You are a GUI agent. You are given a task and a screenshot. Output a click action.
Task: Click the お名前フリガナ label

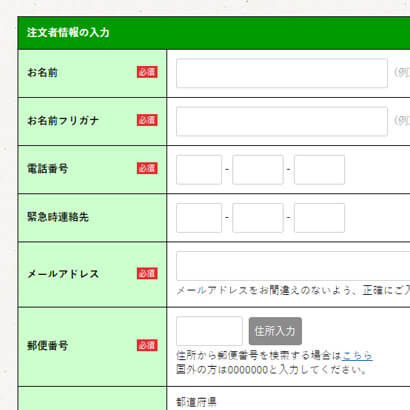click(63, 121)
